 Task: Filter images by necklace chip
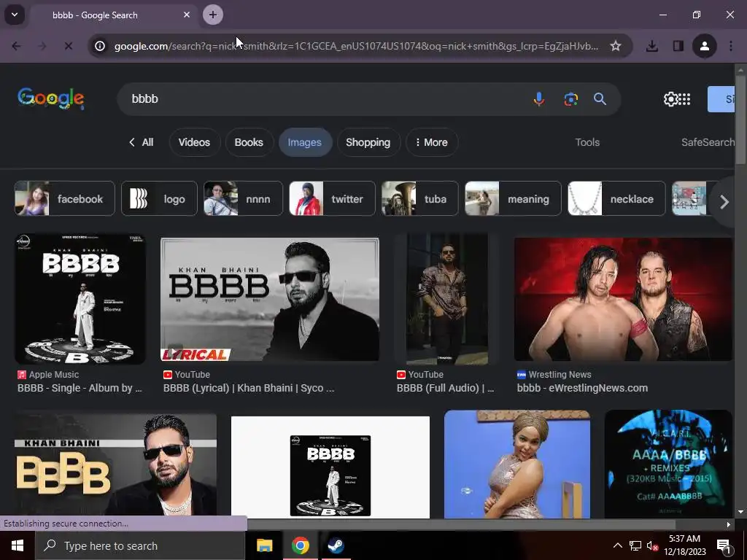tap(616, 198)
